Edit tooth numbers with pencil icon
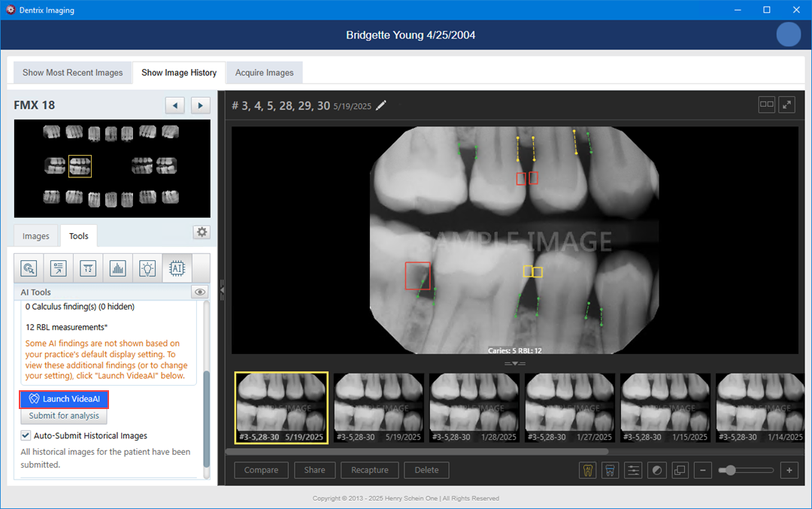The width and height of the screenshot is (812, 509). pos(381,105)
